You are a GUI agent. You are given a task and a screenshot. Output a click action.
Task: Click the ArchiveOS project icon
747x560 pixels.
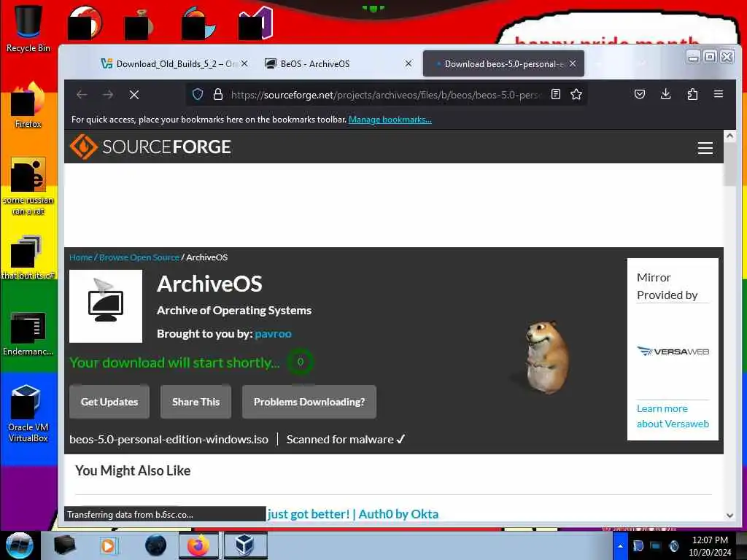pyautogui.click(x=106, y=306)
